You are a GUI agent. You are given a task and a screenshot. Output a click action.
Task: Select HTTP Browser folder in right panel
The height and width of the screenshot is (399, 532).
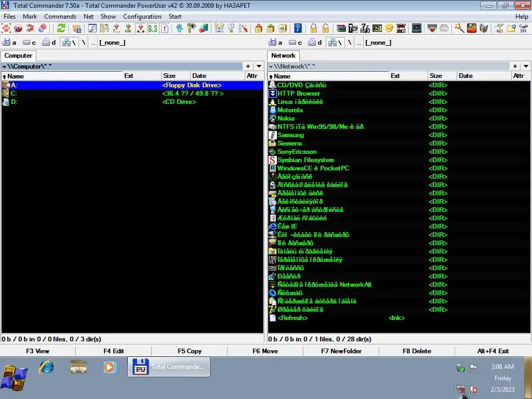pos(400,94)
